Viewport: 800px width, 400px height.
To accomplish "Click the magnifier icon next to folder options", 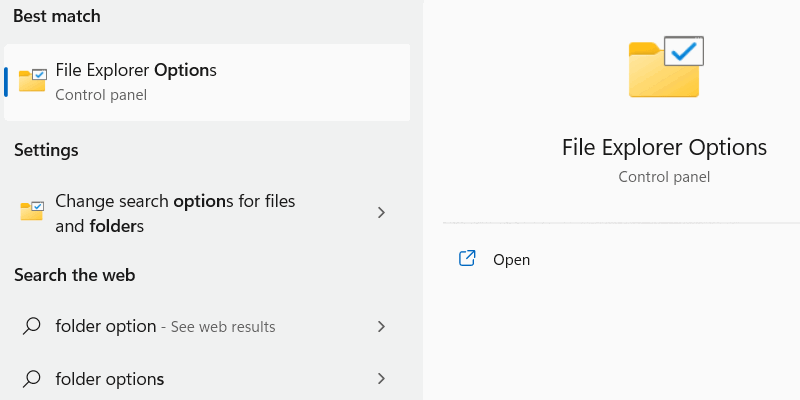I will [x=32, y=379].
